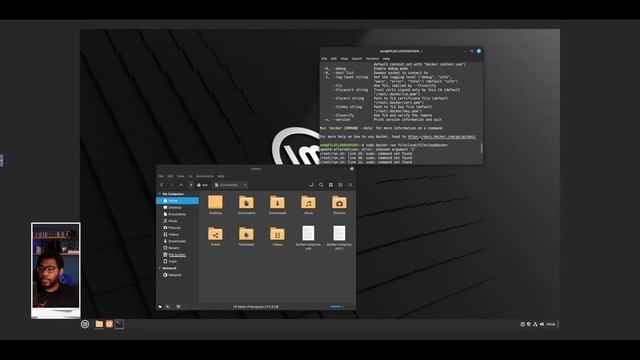Open the orange app icon on taskbar

109,324
